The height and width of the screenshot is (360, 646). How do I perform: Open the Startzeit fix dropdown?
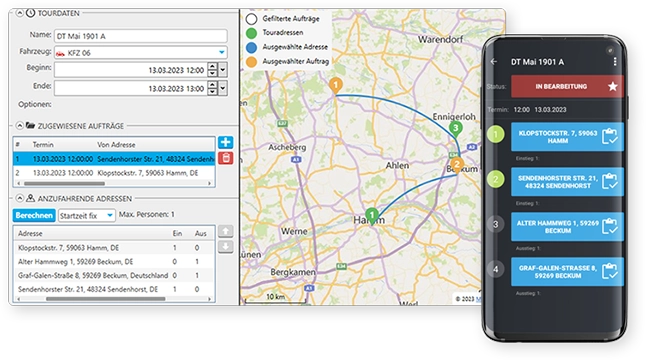87,215
